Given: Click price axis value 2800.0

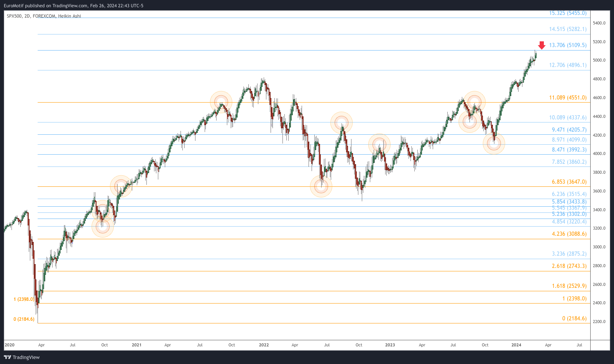Looking at the screenshot, I should pos(599,266).
